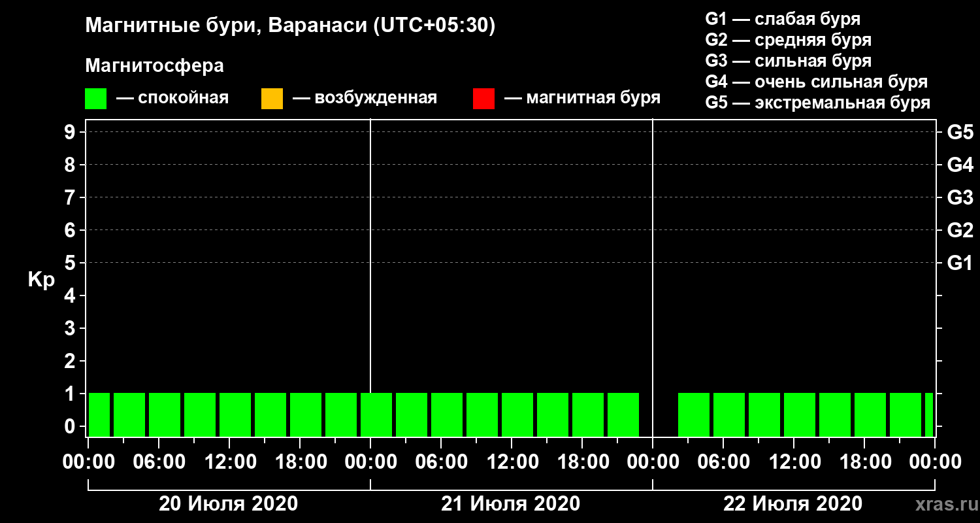Viewport: 980px width, 523px height.
Task: Click the date label 21 Июля 2020
Action: point(511,504)
